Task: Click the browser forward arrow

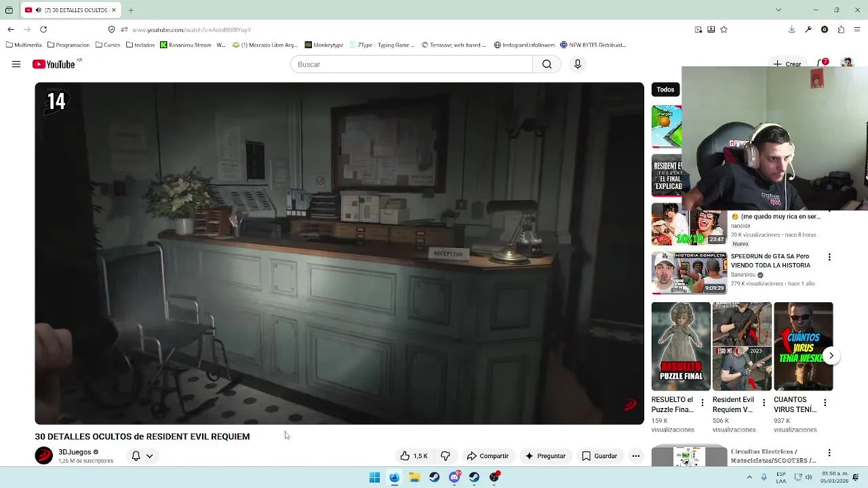Action: 27,29
